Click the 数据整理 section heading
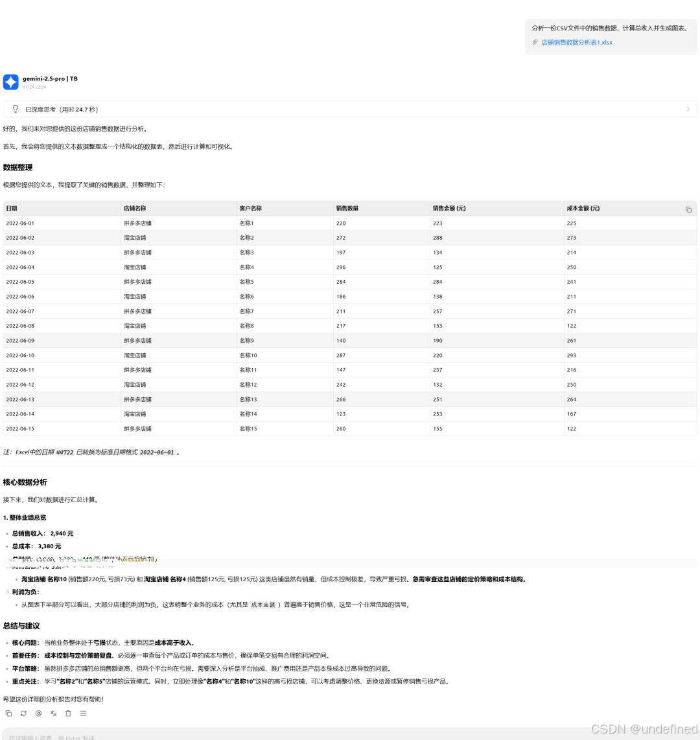This screenshot has height=740, width=700. click(18, 168)
